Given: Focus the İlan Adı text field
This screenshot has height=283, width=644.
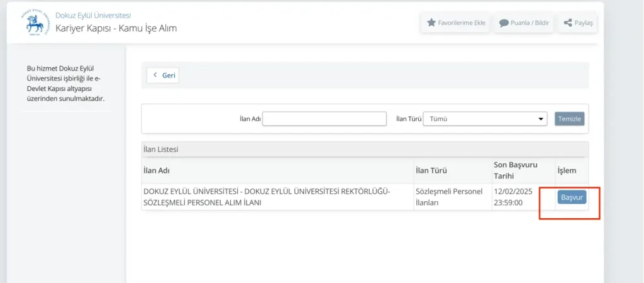Looking at the screenshot, I should (x=325, y=119).
